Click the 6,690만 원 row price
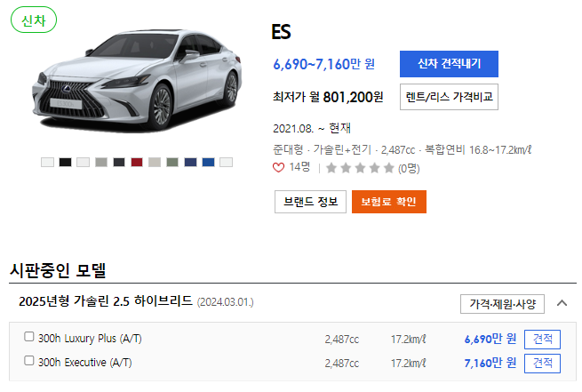The height and width of the screenshot is (392, 582). tap(490, 339)
